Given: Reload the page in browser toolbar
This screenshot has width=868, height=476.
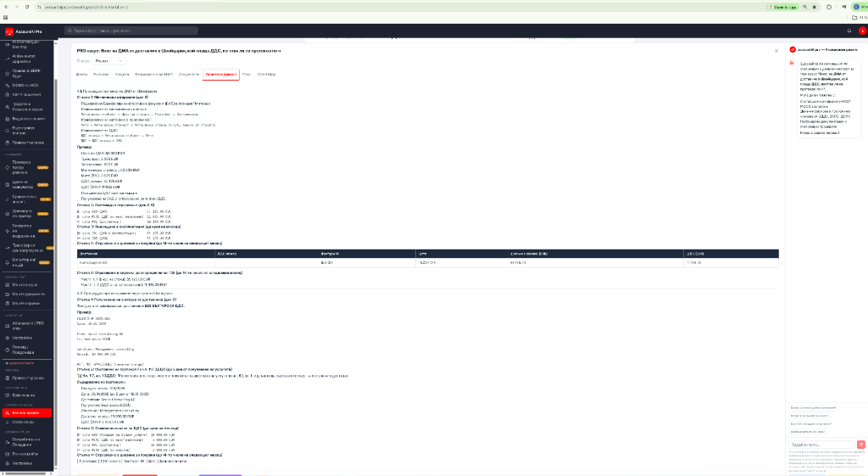Looking at the screenshot, I should pyautogui.click(x=27, y=7).
